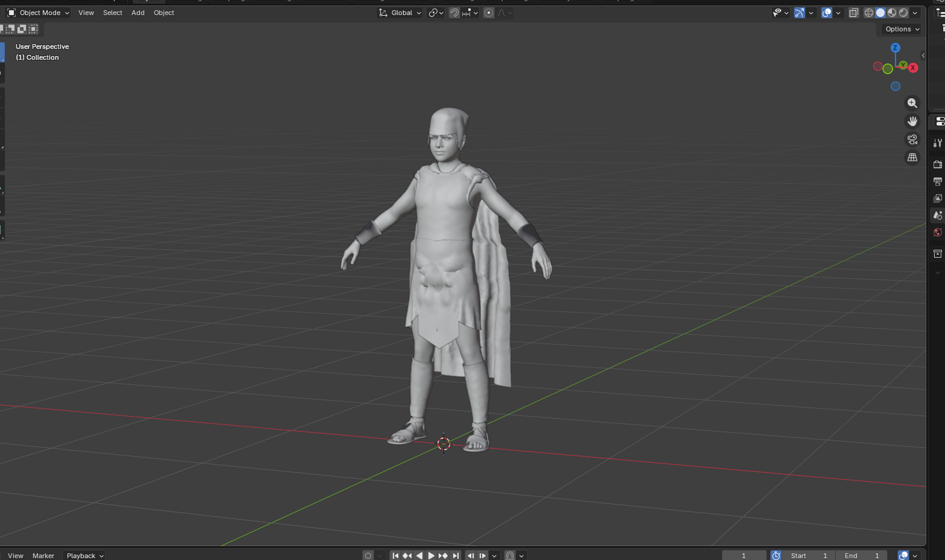This screenshot has width=945, height=560.
Task: Switch to orthographic view grid icon
Action: tap(912, 158)
